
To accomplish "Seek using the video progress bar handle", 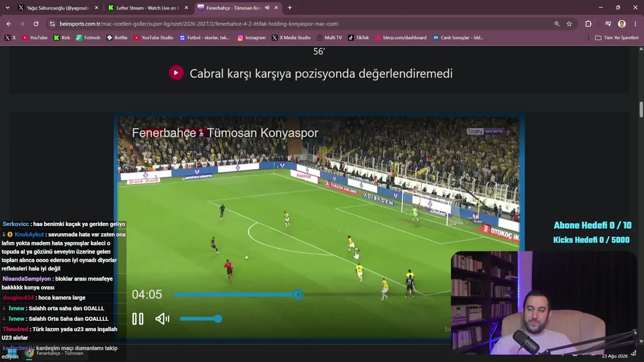I will coord(298,295).
